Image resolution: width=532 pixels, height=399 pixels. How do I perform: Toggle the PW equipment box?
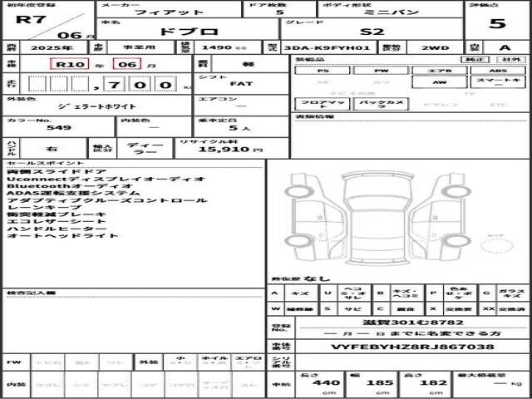click(382, 71)
